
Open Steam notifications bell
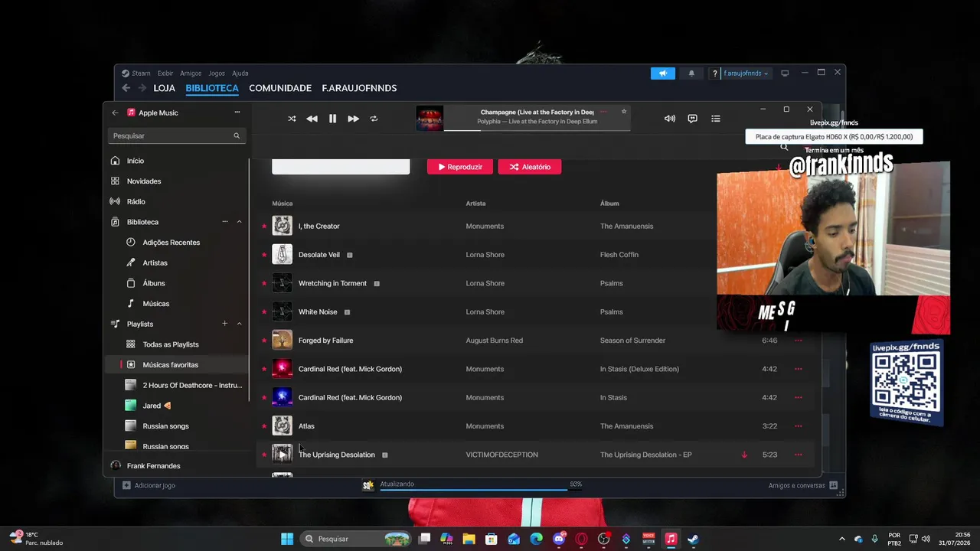[x=691, y=73]
